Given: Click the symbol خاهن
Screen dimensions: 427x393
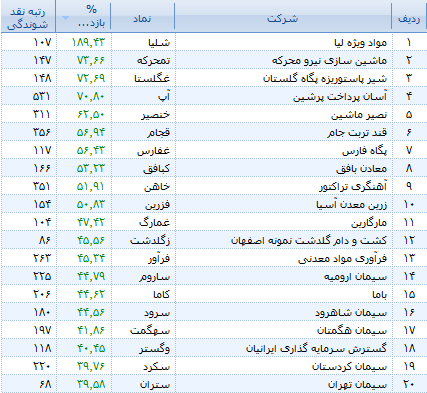Looking at the screenshot, I should click(157, 187).
